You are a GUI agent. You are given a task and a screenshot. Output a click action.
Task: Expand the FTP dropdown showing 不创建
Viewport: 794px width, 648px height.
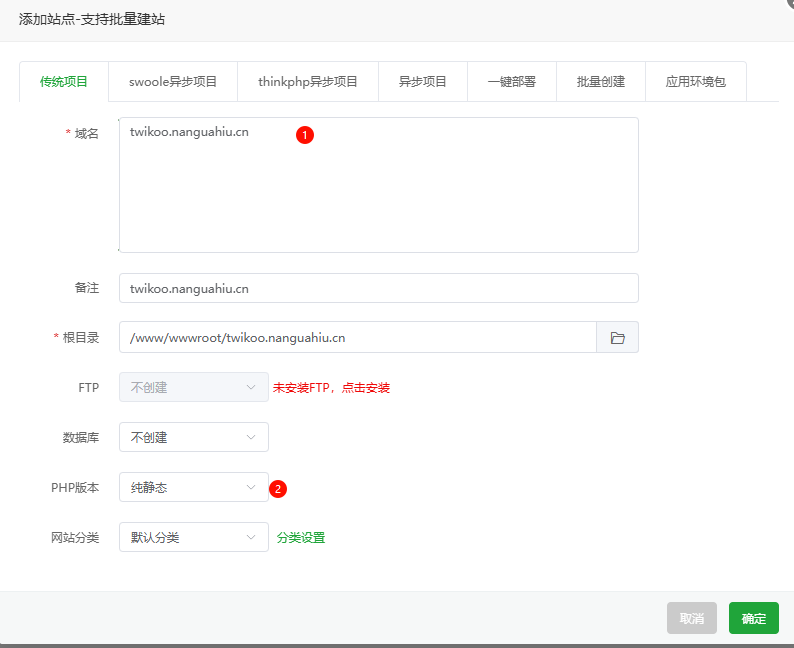pyautogui.click(x=193, y=388)
